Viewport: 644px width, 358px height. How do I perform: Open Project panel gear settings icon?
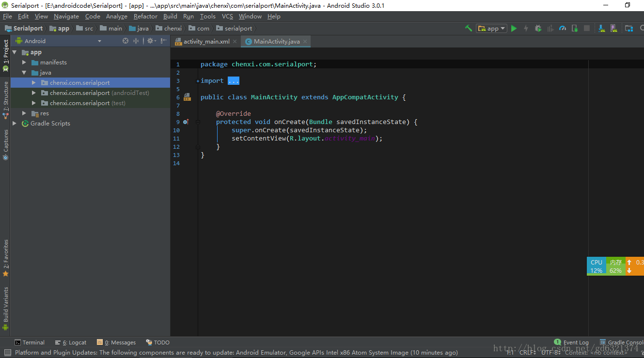tap(151, 41)
